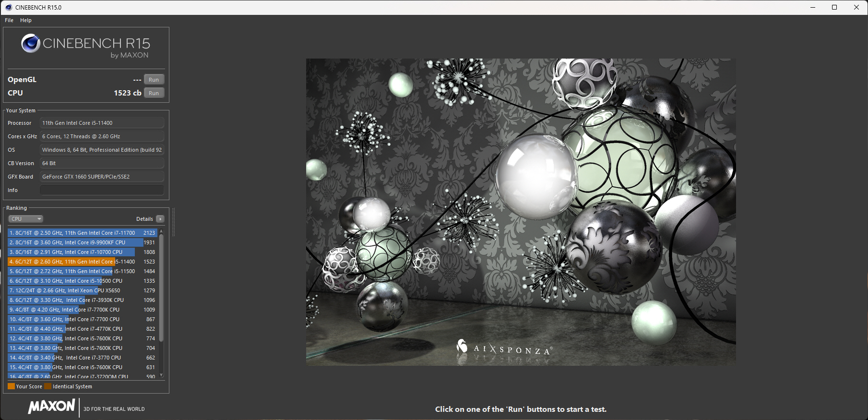Click the Cinebench icon in the title bar
This screenshot has width=868, height=420.
[8, 7]
